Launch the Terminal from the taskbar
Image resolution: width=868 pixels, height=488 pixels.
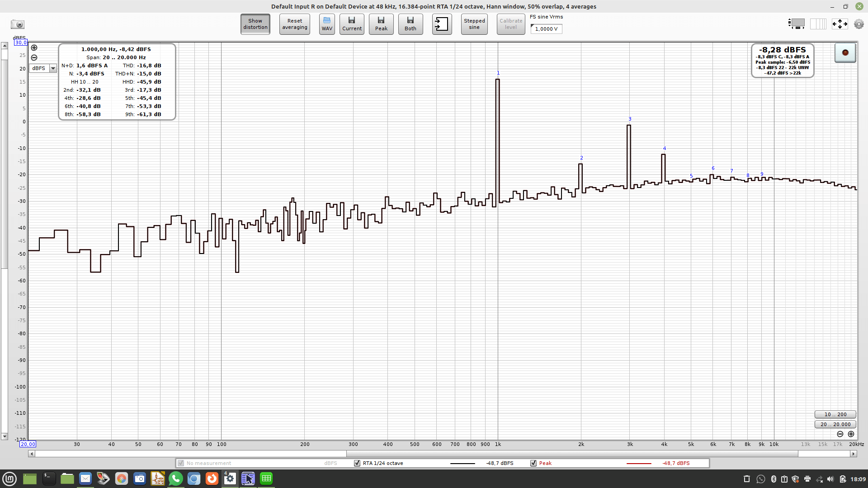tap(49, 479)
